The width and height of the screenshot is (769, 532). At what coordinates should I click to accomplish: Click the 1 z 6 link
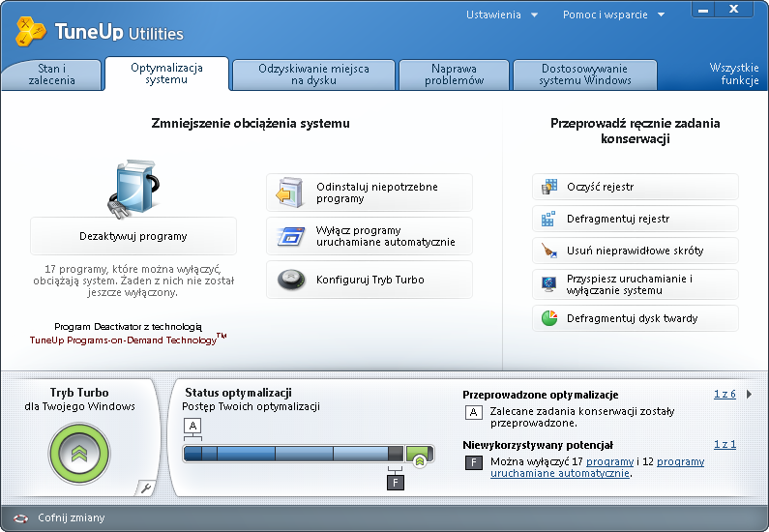coord(725,395)
